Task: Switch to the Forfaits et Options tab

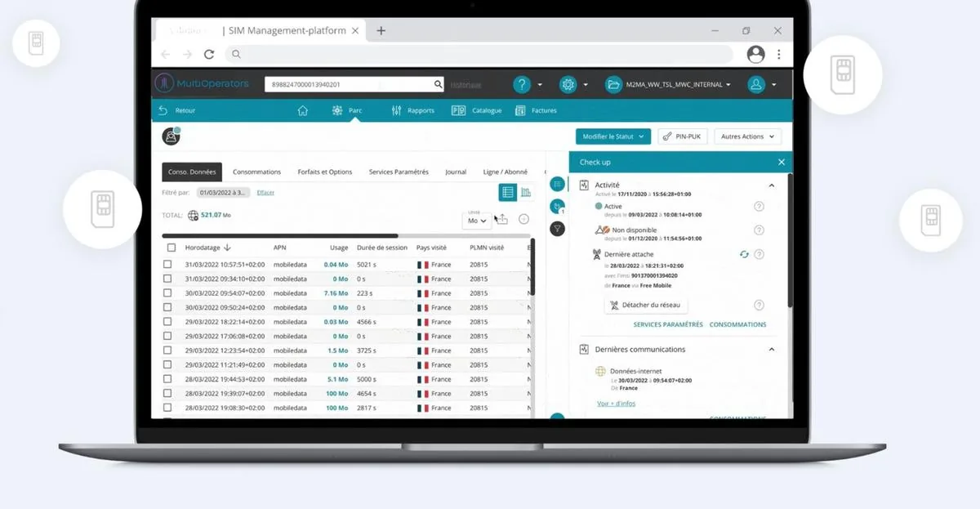Action: [325, 172]
